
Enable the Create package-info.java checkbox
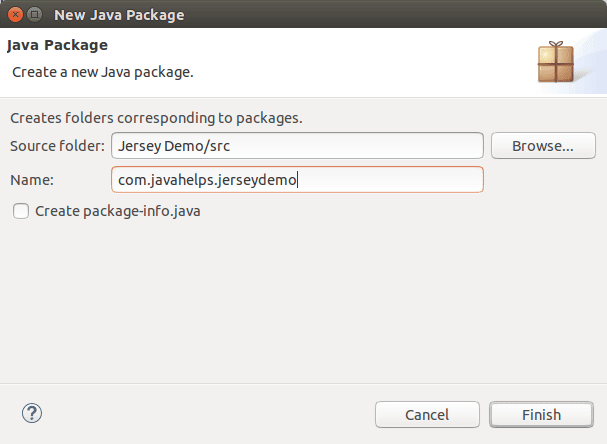[x=21, y=211]
